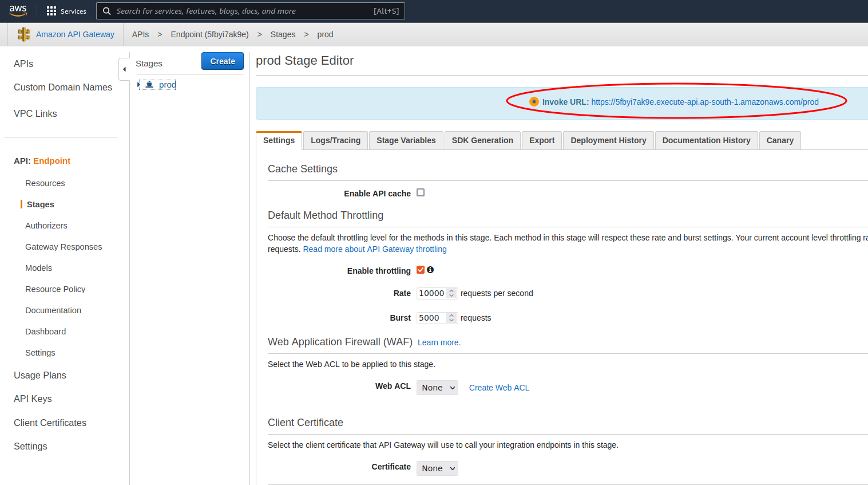Open Gateway Responses menu item

(64, 247)
